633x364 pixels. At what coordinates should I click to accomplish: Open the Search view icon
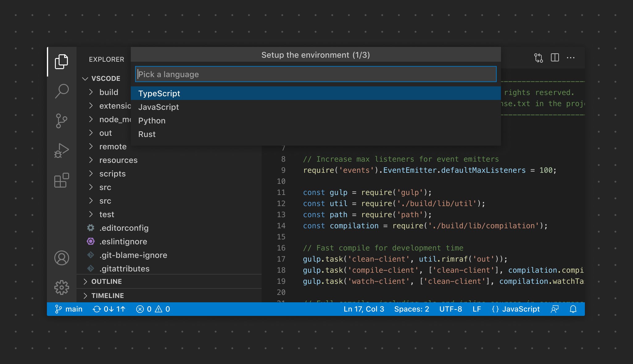61,91
